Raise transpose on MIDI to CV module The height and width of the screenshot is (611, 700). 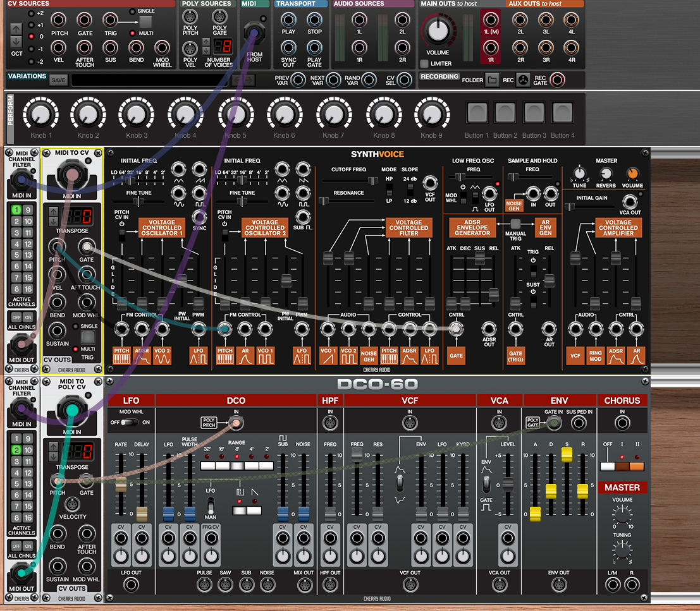53,212
